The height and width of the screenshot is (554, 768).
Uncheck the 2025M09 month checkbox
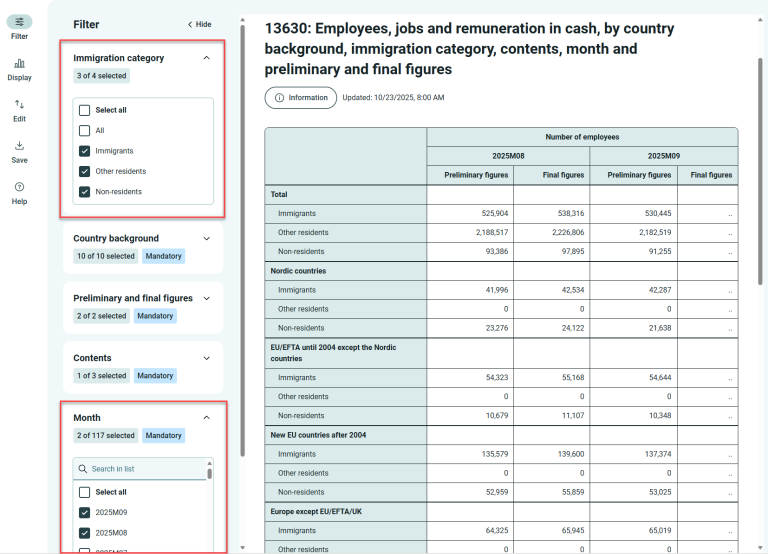pyautogui.click(x=85, y=513)
